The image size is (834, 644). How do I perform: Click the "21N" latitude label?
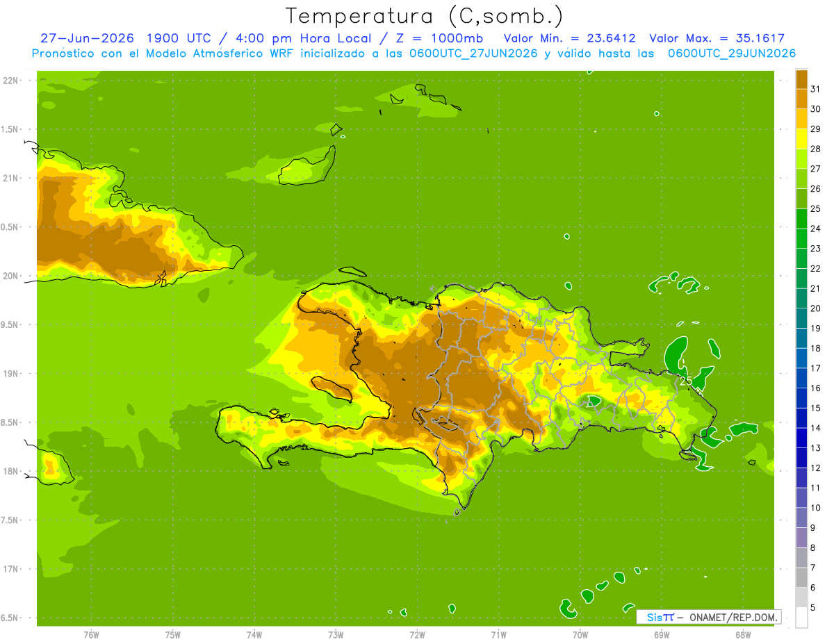10,178
